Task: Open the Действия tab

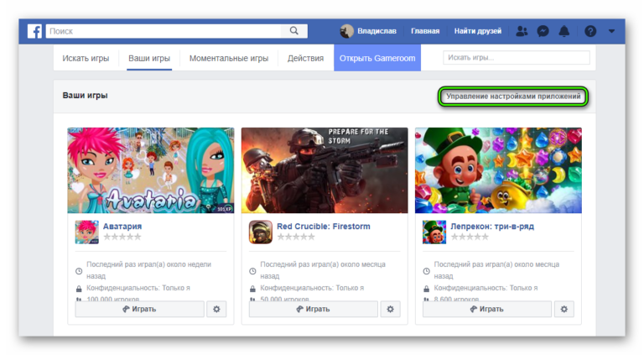Action: pos(305,59)
